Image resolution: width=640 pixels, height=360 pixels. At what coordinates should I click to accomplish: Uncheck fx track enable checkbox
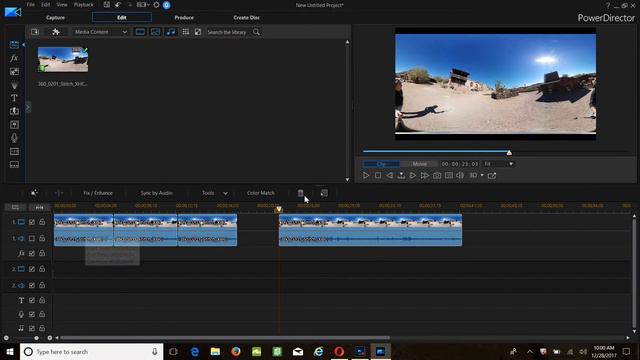pos(32,253)
